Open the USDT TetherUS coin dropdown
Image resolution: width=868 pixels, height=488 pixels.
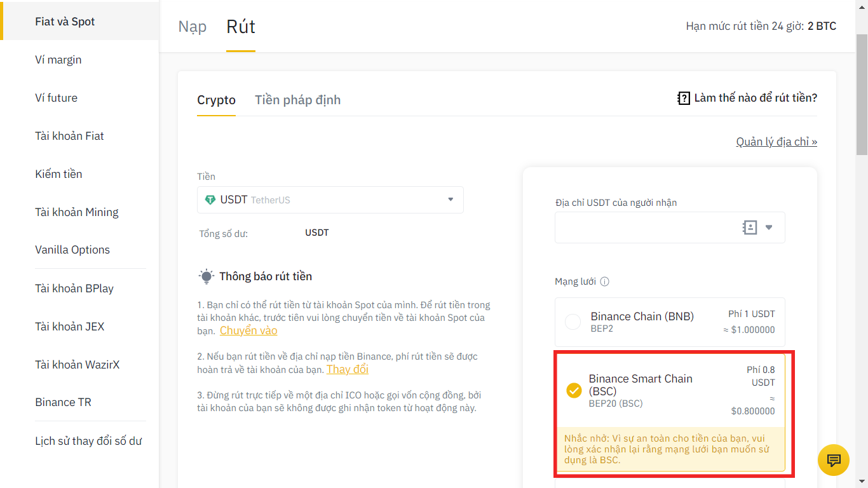click(330, 200)
